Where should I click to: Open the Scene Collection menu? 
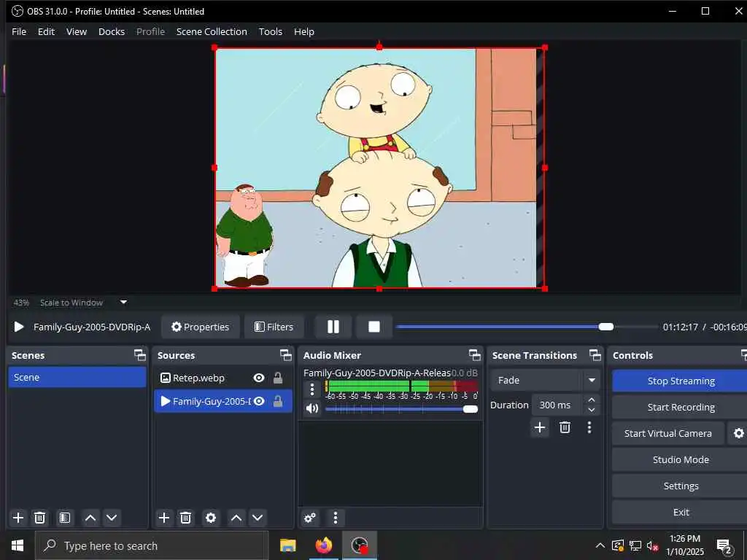[x=212, y=31]
